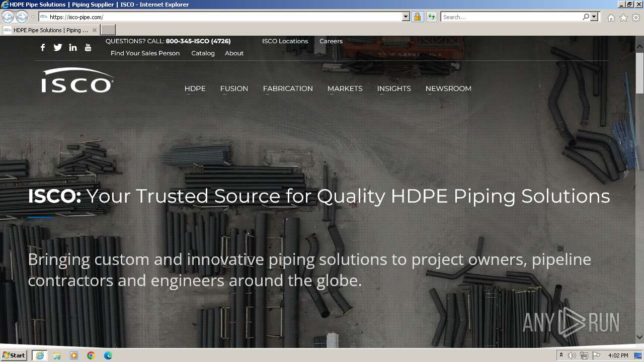Open the Catalog link
This screenshot has height=362, width=644.
(203, 53)
